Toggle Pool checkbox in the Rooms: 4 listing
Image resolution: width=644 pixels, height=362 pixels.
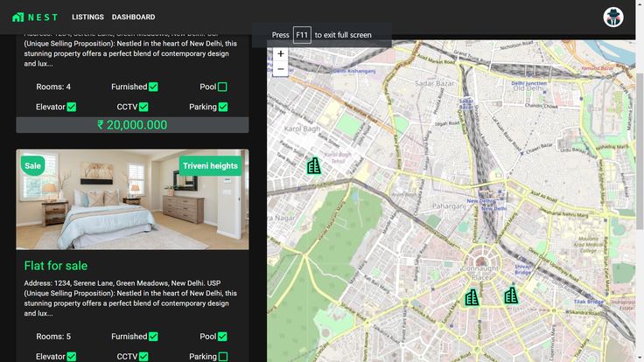click(222, 87)
